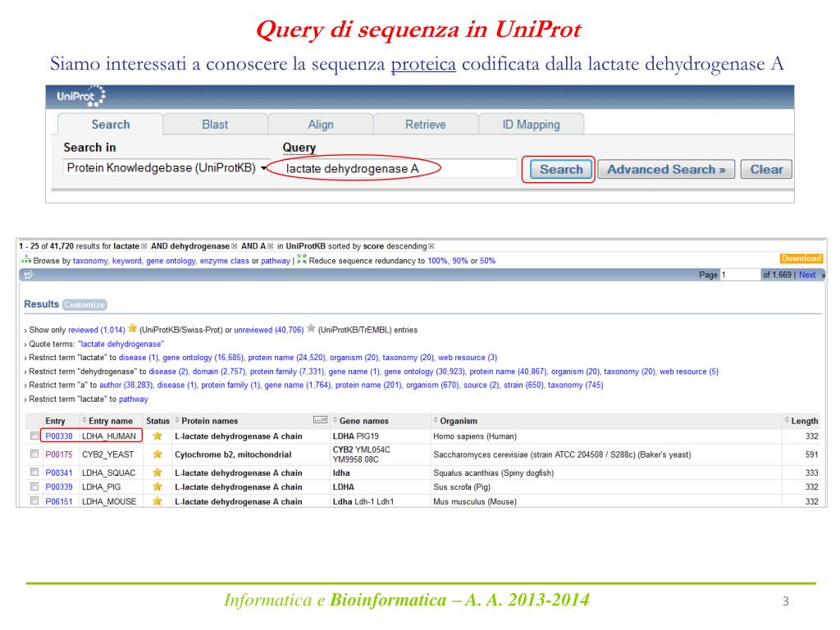840x630 pixels.
Task: Browse results by pathway link in toolbar
Action: coord(276,261)
